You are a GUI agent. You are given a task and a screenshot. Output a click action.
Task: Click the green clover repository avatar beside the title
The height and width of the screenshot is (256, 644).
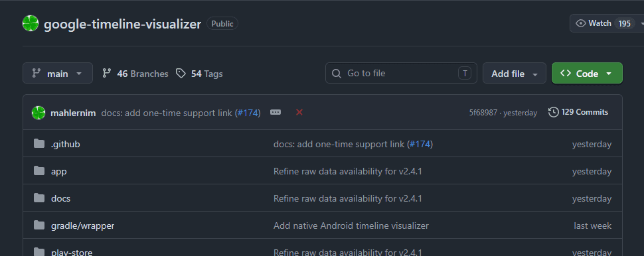point(31,23)
